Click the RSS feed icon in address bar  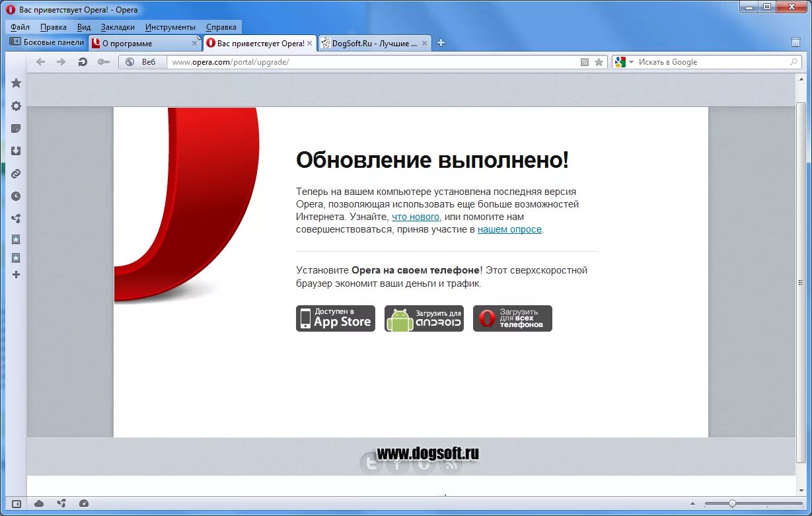pyautogui.click(x=584, y=62)
